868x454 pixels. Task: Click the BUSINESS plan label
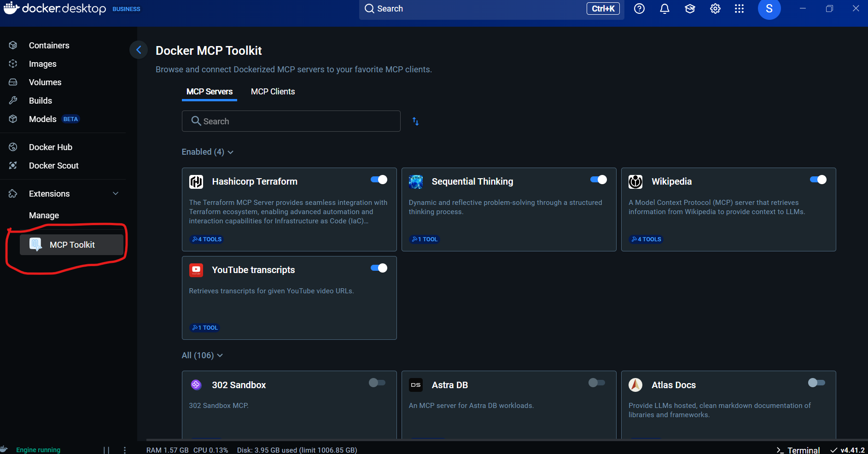click(x=126, y=9)
